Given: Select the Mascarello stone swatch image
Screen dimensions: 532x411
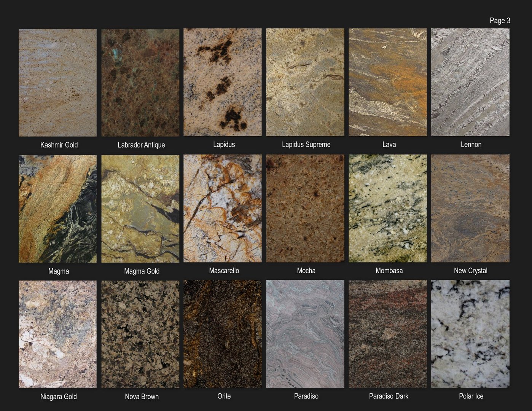Looking at the screenshot, I should (223, 209).
